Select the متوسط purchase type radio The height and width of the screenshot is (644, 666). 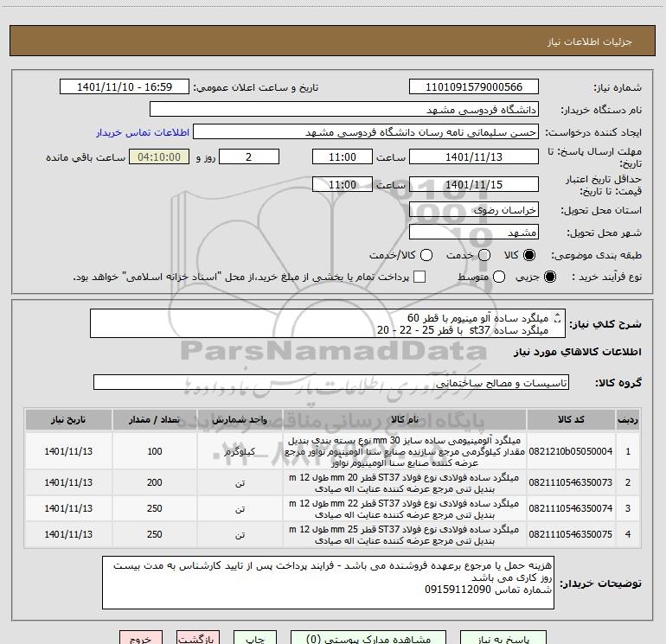coord(499,277)
